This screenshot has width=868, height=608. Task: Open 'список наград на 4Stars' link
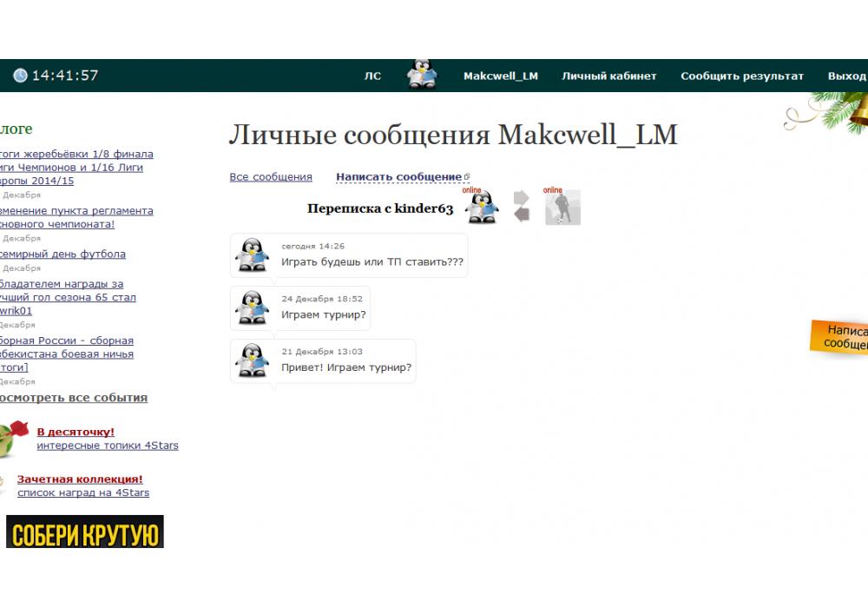pos(83,492)
